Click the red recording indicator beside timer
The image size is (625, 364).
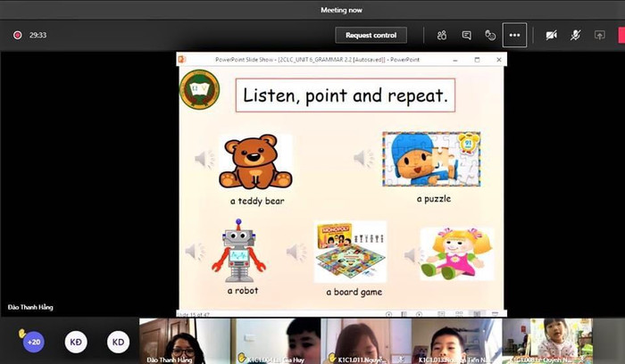[x=17, y=36]
